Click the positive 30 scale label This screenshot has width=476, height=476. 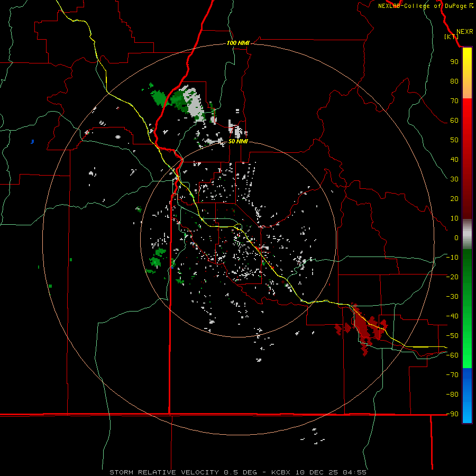coord(454,179)
